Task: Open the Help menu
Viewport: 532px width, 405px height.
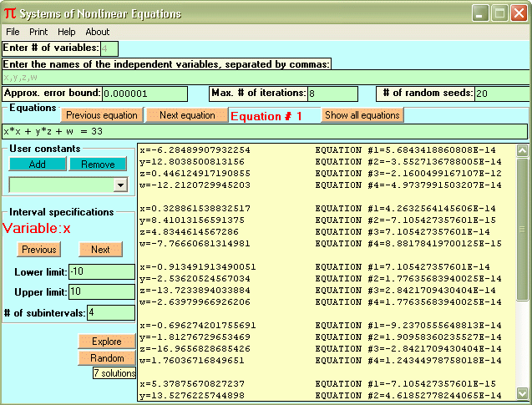Action: 66,32
